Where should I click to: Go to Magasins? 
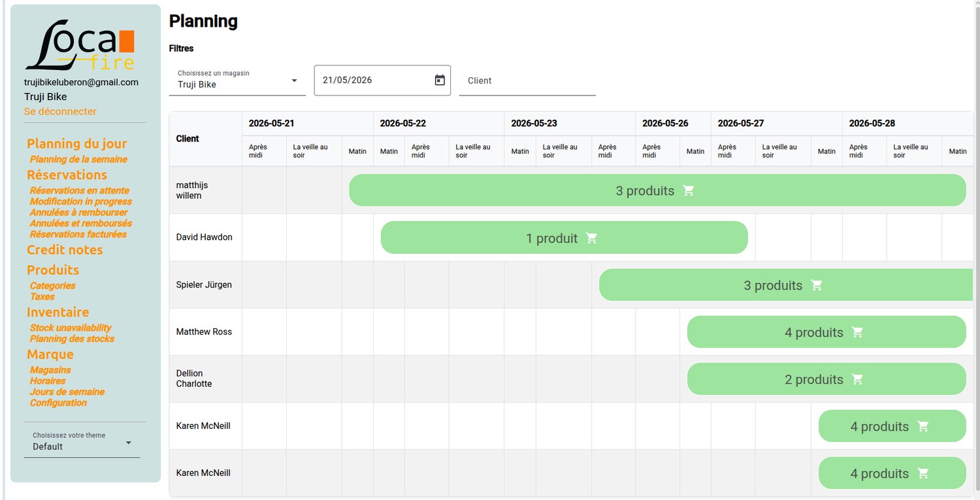(50, 370)
